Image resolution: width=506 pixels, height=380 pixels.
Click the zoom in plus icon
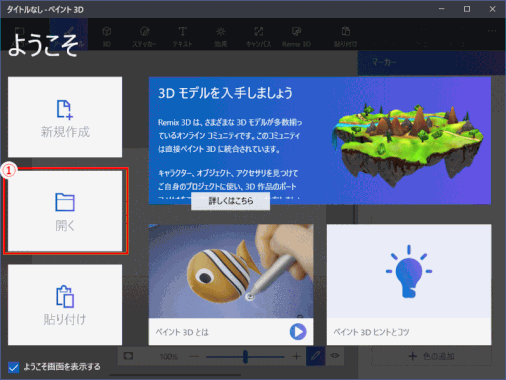(x=296, y=357)
